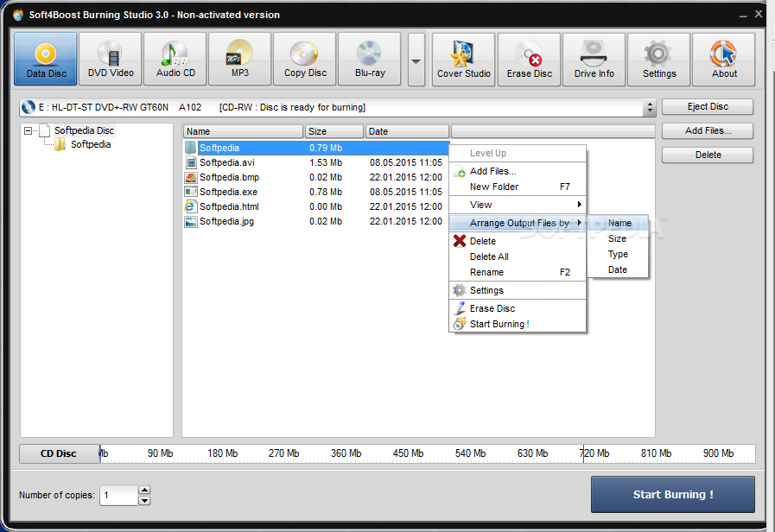The width and height of the screenshot is (775, 532).
Task: Expand the more disc modes dropdown arrow
Action: click(416, 60)
